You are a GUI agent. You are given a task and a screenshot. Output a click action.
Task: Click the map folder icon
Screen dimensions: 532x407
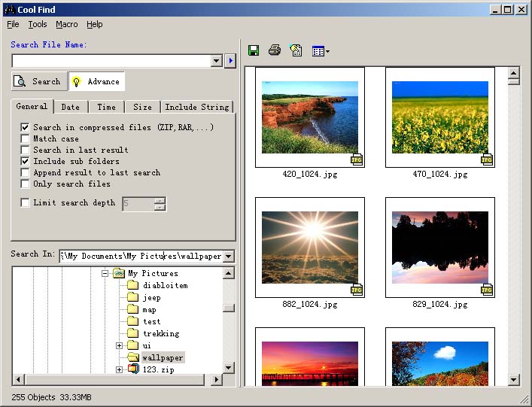pyautogui.click(x=132, y=309)
